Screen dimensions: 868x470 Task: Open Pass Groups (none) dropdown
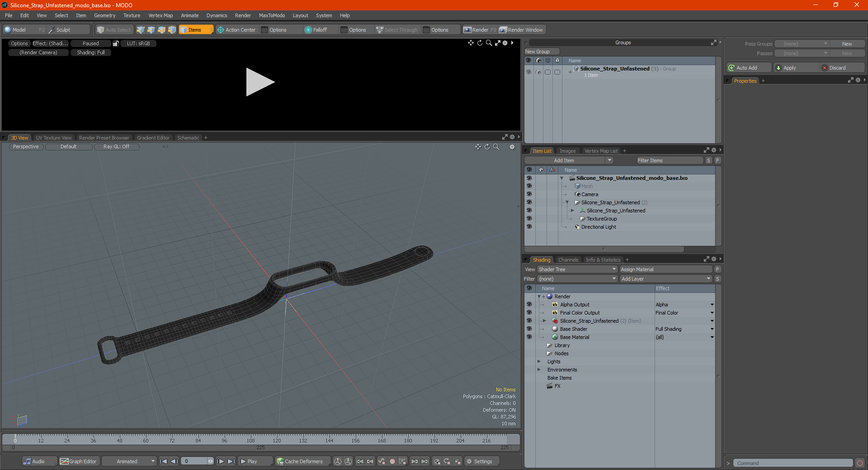(802, 44)
